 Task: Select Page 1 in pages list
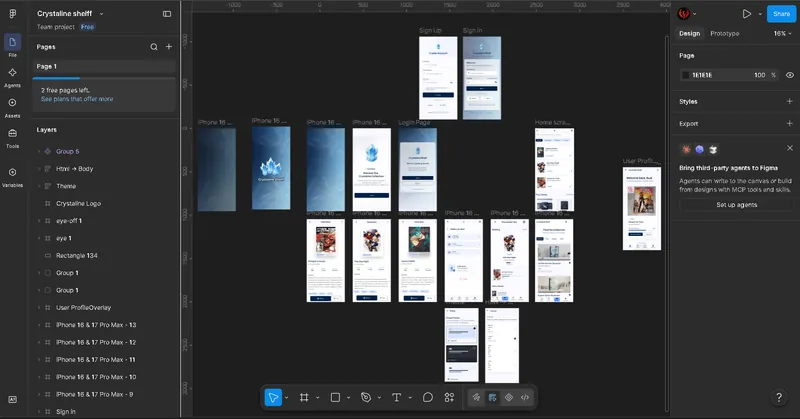[104, 66]
